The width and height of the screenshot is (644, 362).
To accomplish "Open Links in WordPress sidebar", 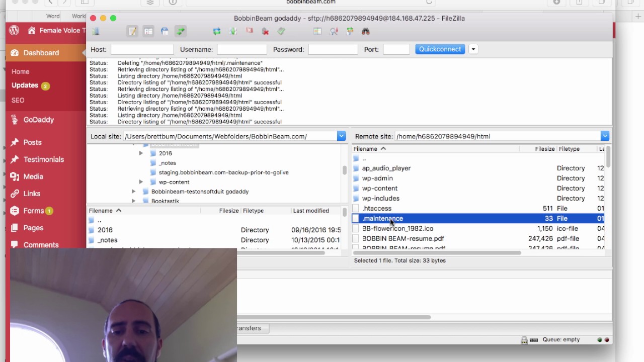I will [32, 194].
